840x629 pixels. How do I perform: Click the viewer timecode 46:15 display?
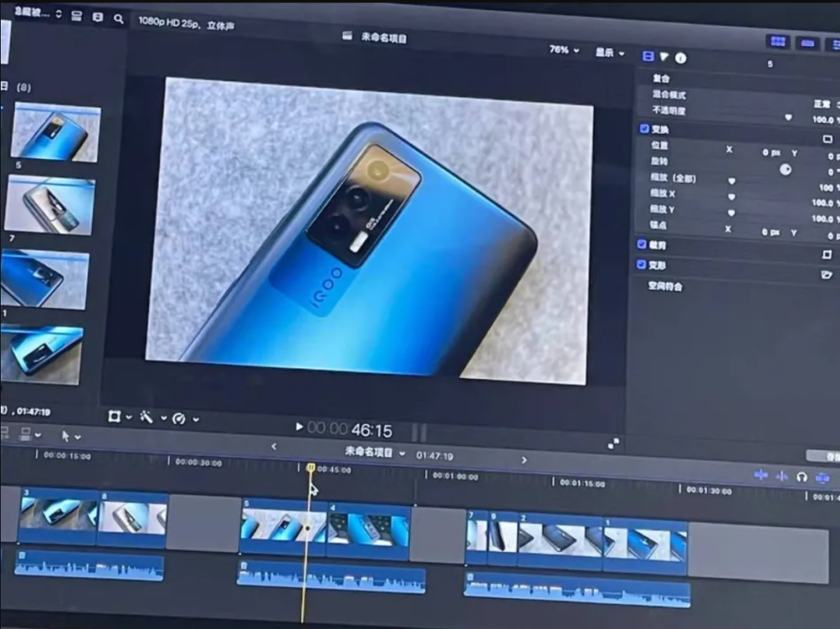[x=349, y=430]
